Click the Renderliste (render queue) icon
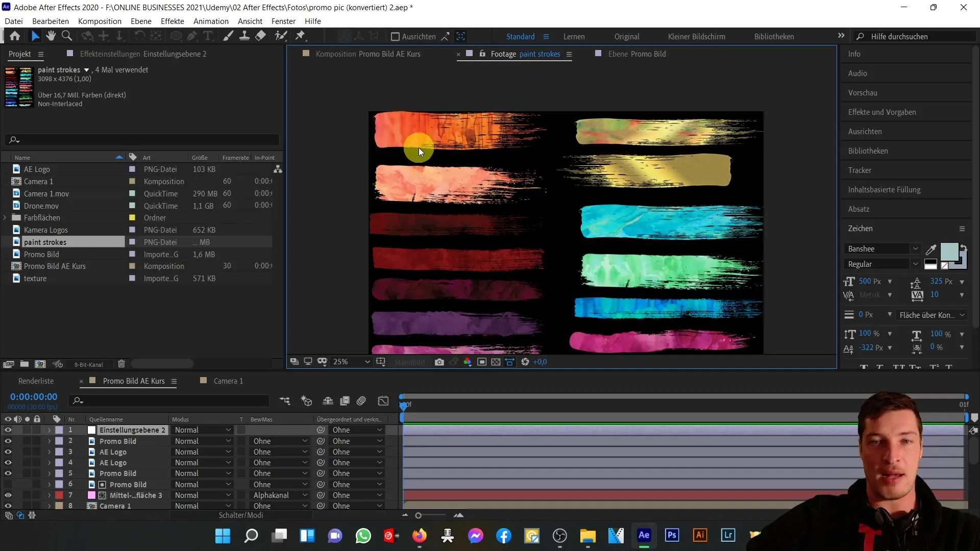Screen dimensions: 980x551 pos(36,381)
